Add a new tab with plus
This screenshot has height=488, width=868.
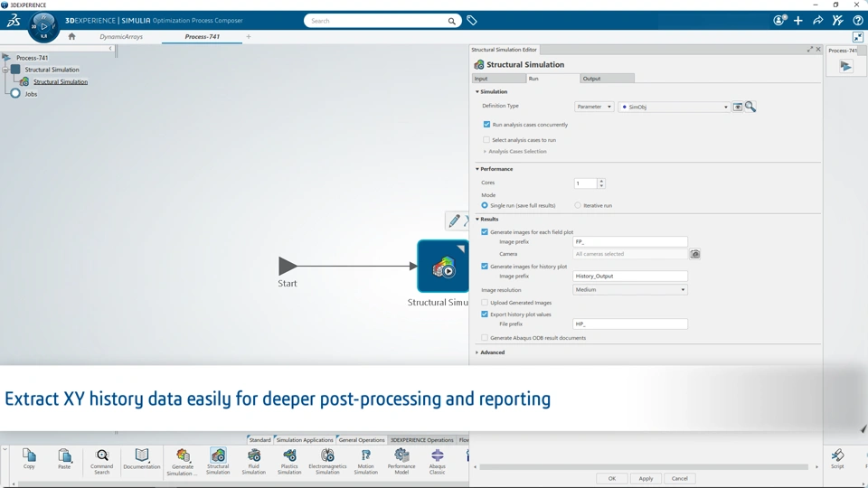pyautogui.click(x=249, y=36)
